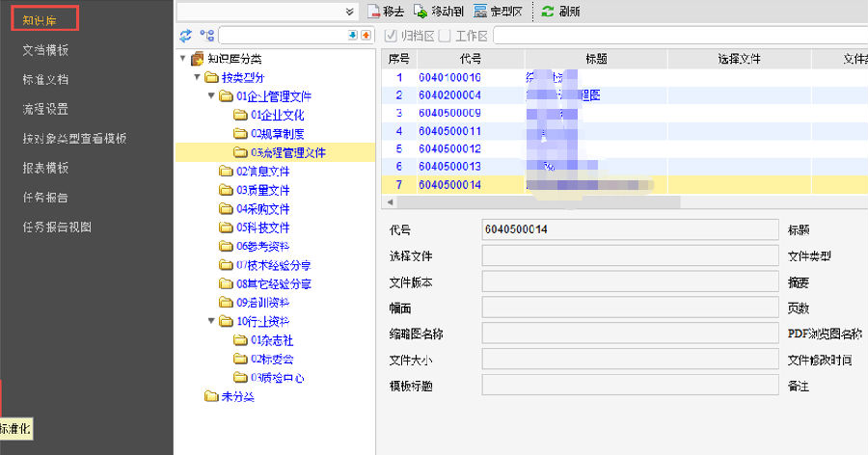Select table row with code 6040100010
This screenshot has height=455, width=868.
coord(624,77)
